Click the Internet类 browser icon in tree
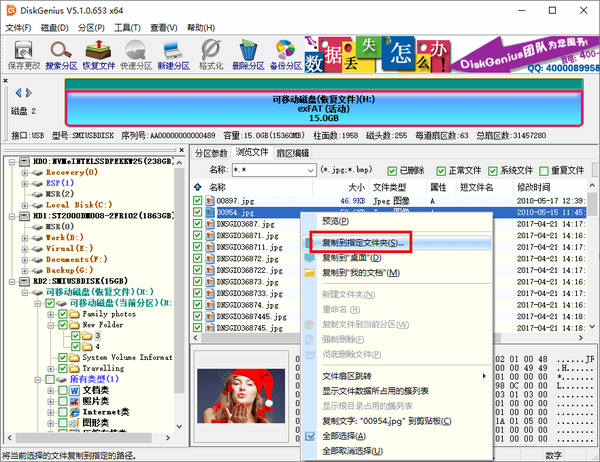This screenshot has height=462, width=600. click(x=74, y=412)
